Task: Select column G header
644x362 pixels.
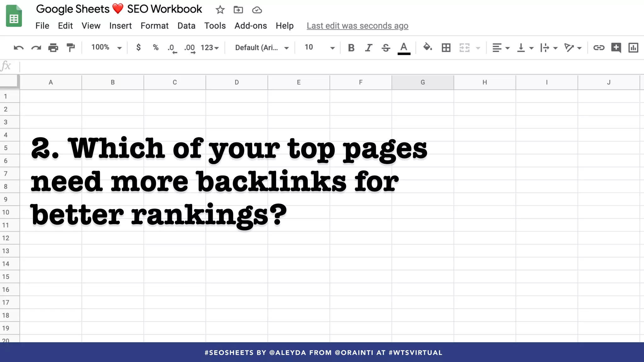Action: (423, 82)
